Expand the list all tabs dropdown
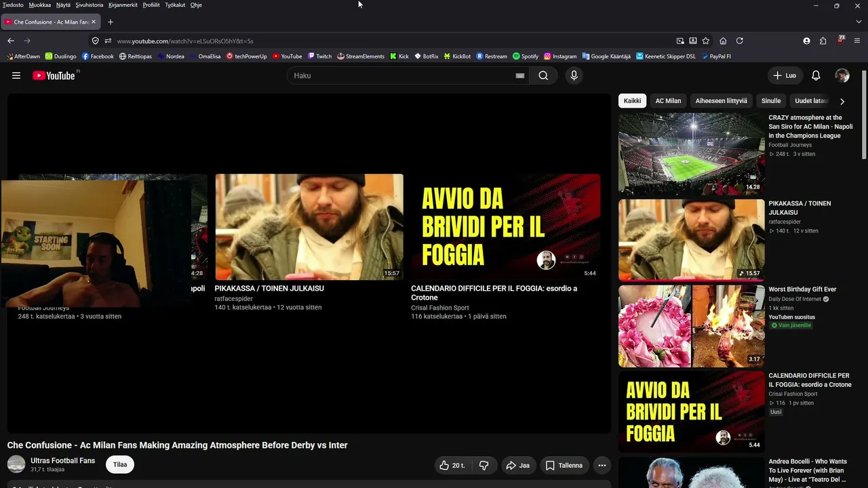This screenshot has width=868, height=488. click(x=859, y=22)
